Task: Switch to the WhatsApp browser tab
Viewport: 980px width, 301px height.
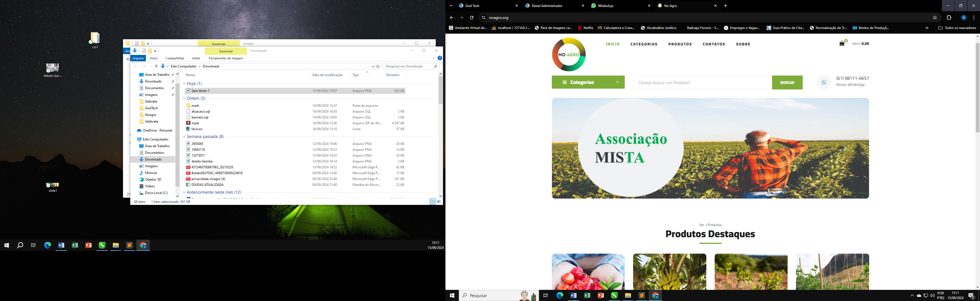Action: click(x=621, y=6)
